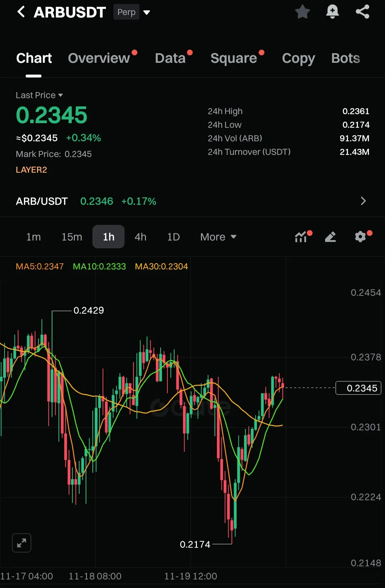Share the ARBUSDT chart
The height and width of the screenshot is (588, 385).
[363, 12]
